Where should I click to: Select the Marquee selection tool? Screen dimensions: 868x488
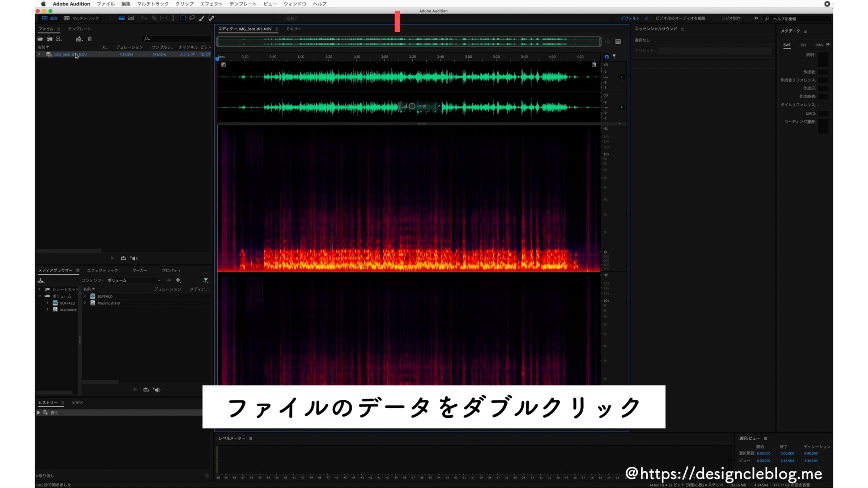point(183,18)
